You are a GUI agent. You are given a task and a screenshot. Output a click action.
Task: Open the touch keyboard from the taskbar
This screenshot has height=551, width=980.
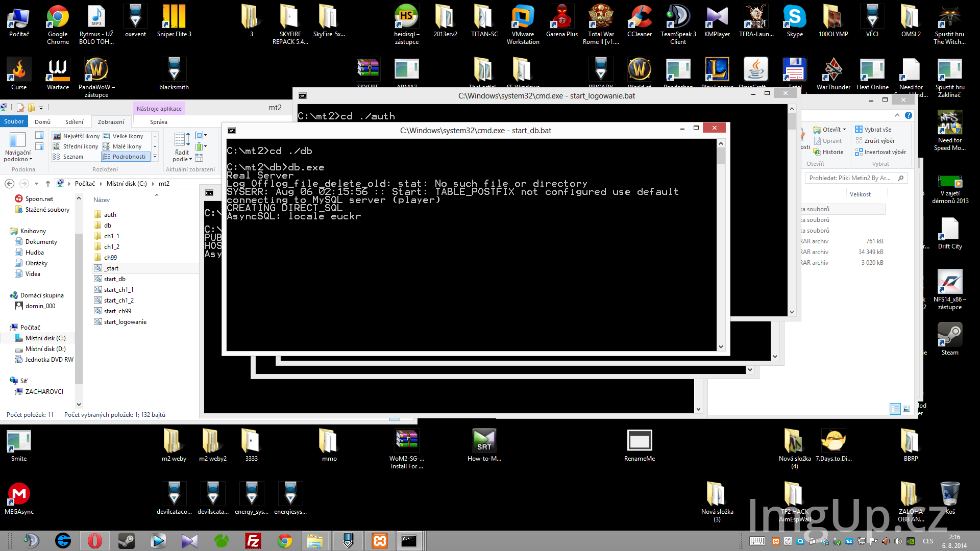coord(757,541)
